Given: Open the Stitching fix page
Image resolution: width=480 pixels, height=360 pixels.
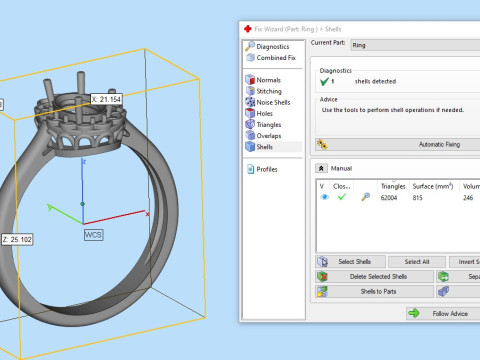Looking at the screenshot, I should click(x=264, y=91).
